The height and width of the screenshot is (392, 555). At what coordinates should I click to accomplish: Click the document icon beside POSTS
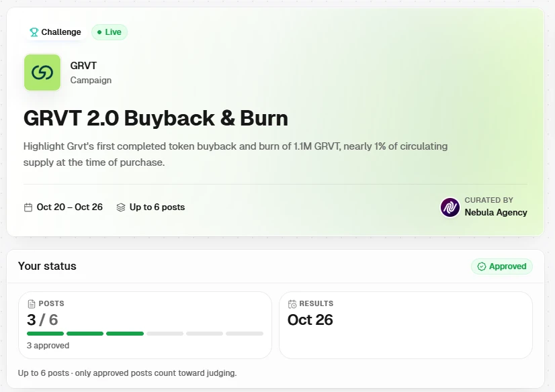pyautogui.click(x=32, y=303)
